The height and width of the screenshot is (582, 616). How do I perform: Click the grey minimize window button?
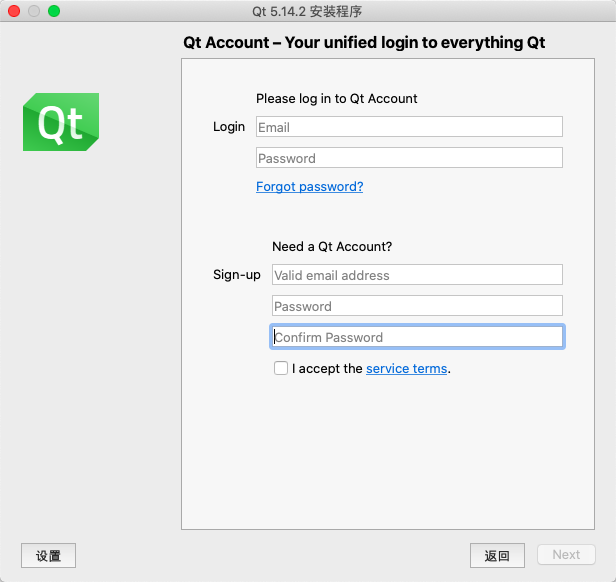[x=34, y=11]
